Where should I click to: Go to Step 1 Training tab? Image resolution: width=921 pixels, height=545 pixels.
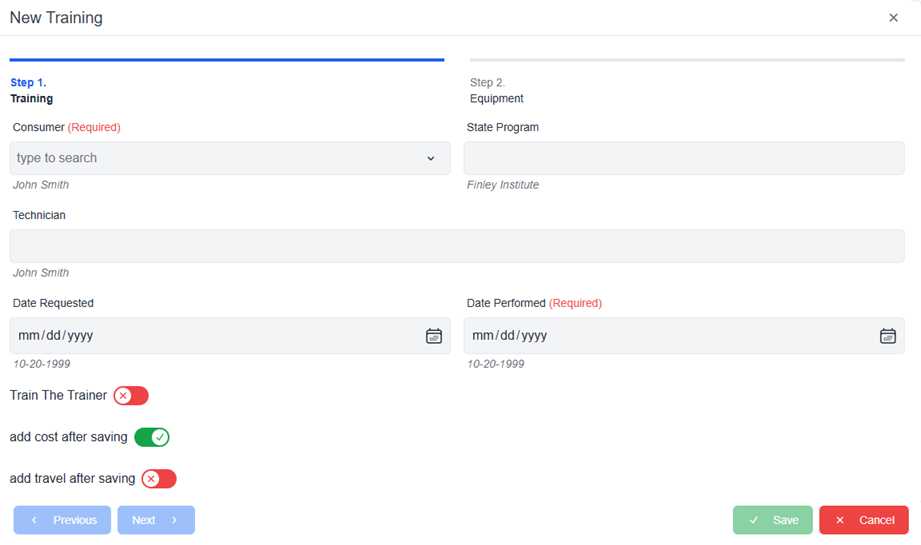(x=32, y=90)
